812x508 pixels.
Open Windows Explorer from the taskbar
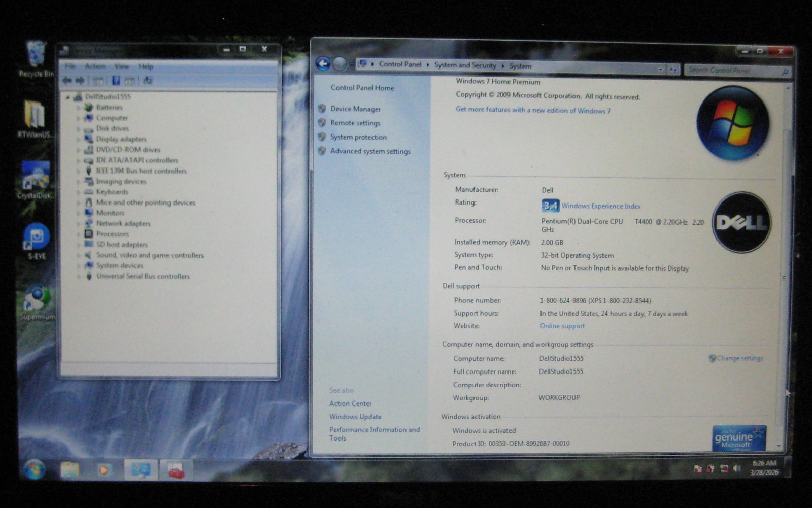70,470
